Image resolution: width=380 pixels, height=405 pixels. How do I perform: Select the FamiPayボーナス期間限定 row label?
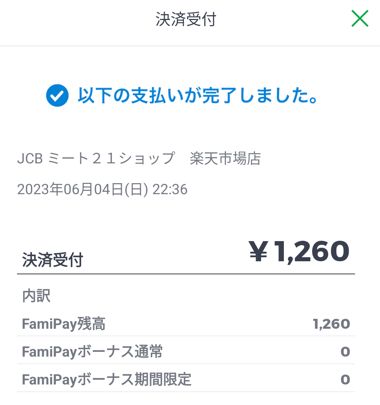tap(107, 379)
